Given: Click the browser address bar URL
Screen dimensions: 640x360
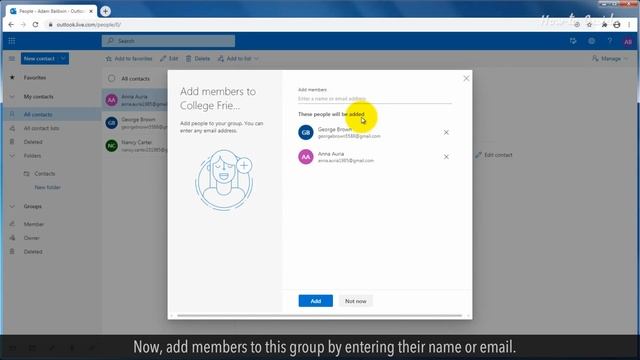Looking at the screenshot, I should tap(89, 24).
